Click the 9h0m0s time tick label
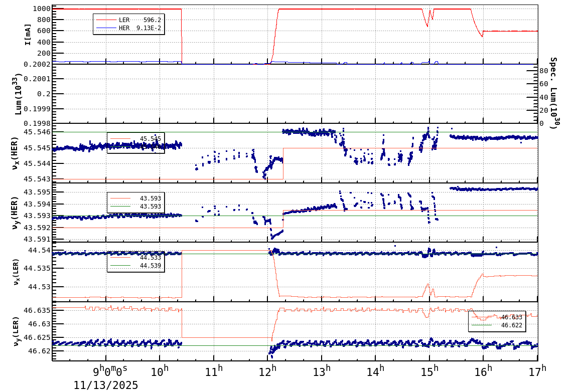Screen dimensions: 579x392 (110, 370)
